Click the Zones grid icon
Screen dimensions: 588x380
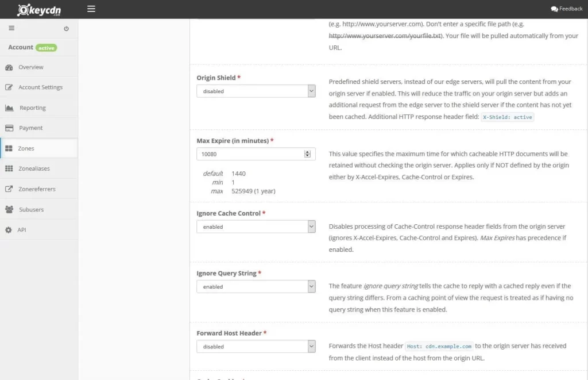[9, 148]
